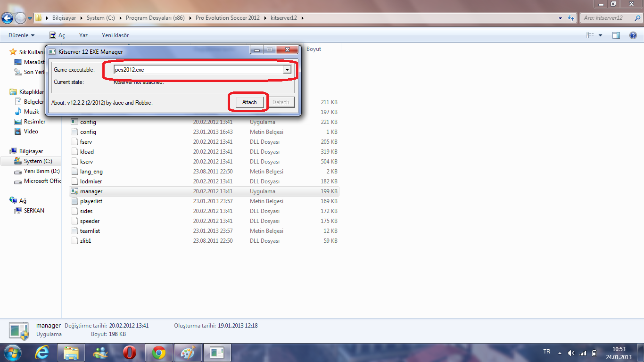Open the Düzenle menu

(22, 35)
